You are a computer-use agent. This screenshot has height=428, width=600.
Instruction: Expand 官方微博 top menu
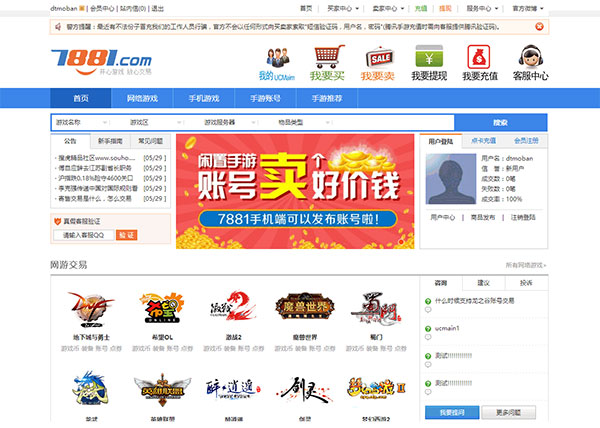click(x=528, y=8)
